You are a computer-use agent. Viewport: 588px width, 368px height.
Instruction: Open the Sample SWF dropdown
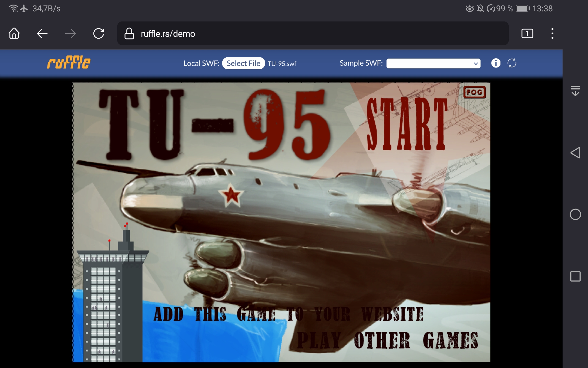tap(433, 63)
